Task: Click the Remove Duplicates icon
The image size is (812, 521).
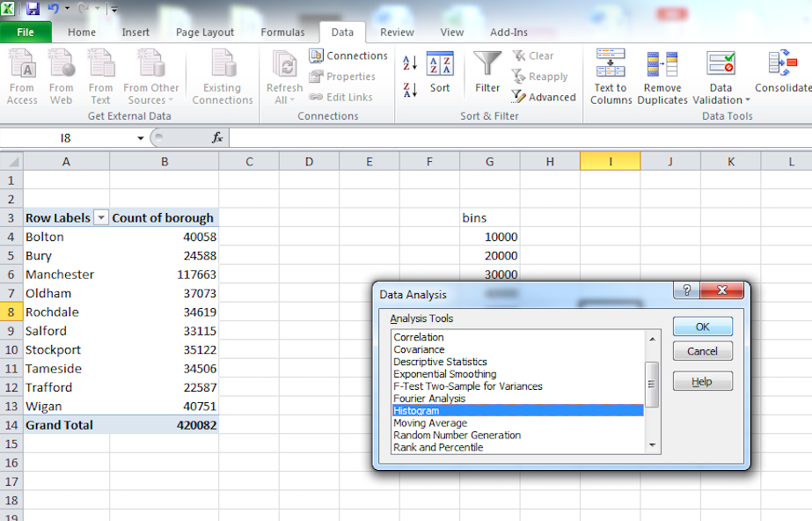Action: [x=662, y=65]
